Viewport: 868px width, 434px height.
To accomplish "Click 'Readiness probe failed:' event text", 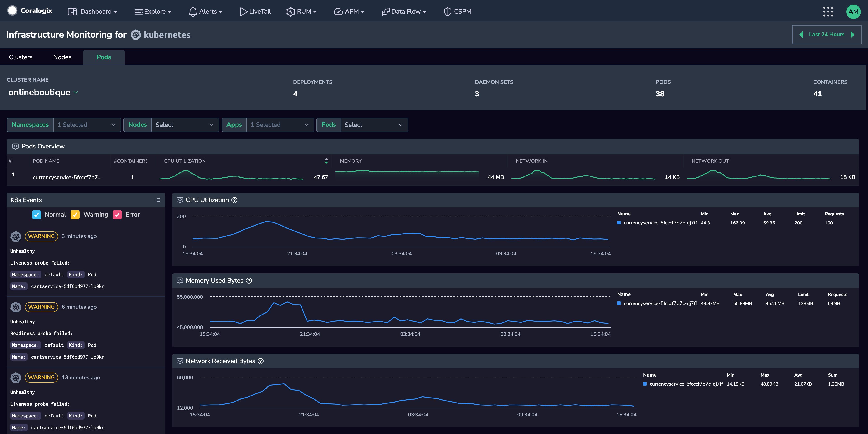I will [x=41, y=334].
